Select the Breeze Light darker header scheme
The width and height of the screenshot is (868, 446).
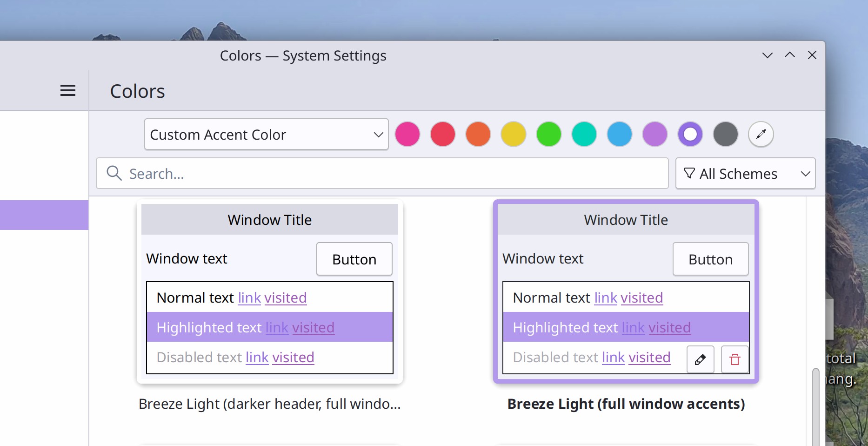(x=269, y=291)
